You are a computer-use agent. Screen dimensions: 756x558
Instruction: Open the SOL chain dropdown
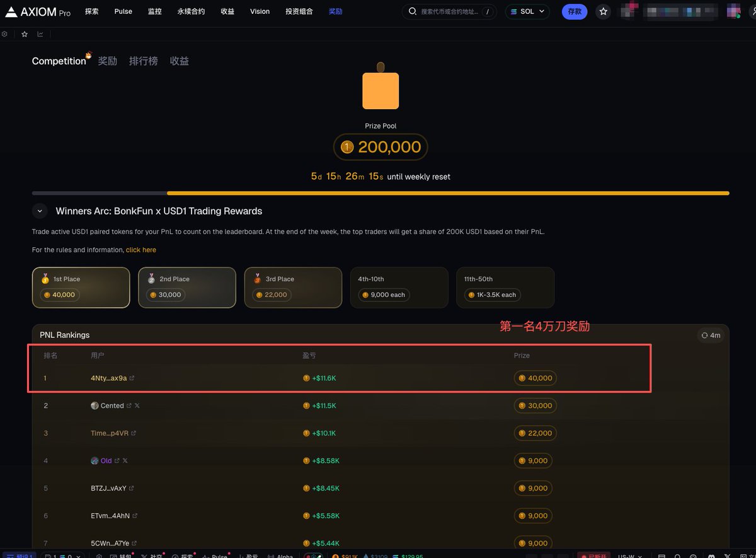[528, 11]
